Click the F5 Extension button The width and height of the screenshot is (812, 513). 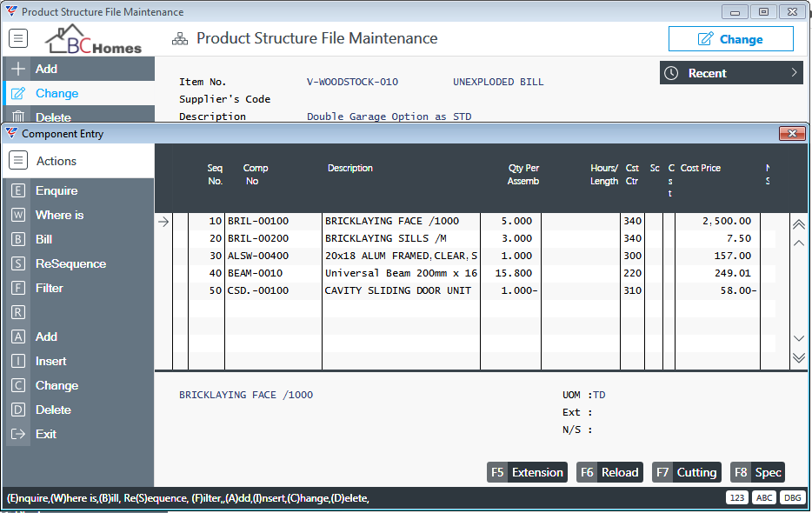click(x=527, y=472)
